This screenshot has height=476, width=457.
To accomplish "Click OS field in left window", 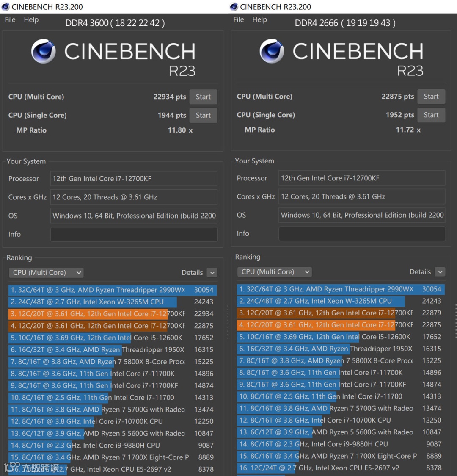I will [x=134, y=216].
